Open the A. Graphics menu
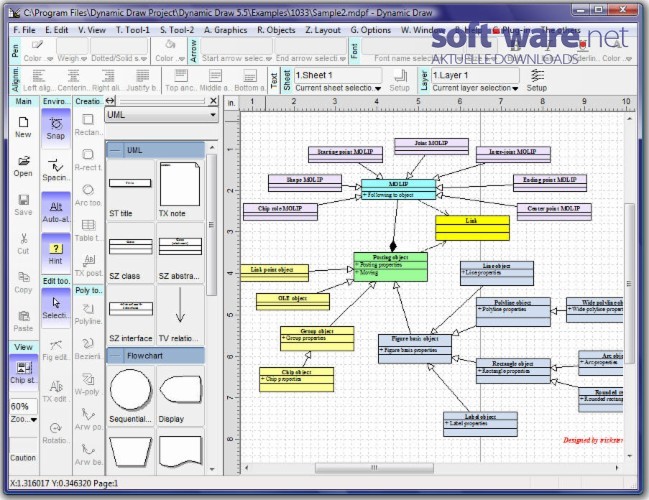The height and width of the screenshot is (500, 649). click(x=225, y=30)
